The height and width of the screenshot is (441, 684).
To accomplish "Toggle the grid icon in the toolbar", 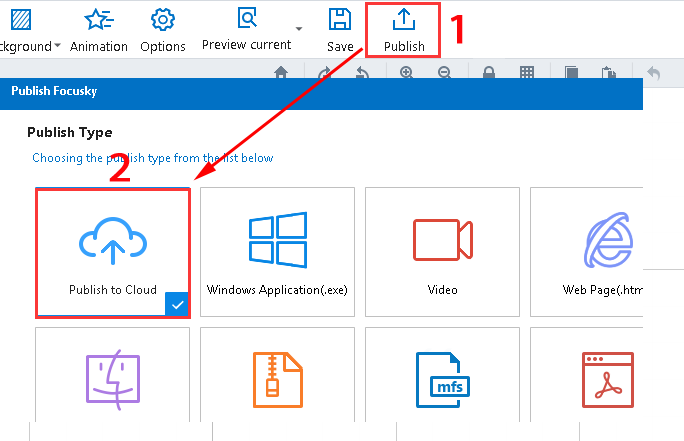I will click(x=527, y=72).
